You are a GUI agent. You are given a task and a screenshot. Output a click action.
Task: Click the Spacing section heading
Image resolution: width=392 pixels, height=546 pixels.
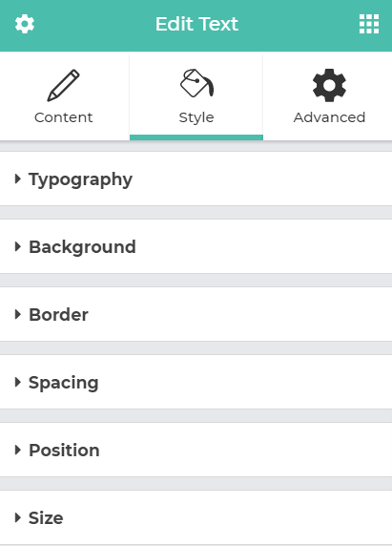(x=63, y=383)
